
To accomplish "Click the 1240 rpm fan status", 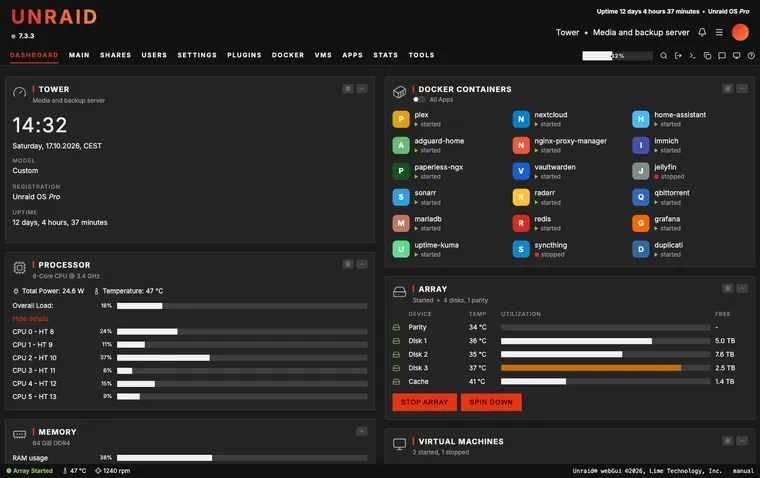I will click(112, 471).
